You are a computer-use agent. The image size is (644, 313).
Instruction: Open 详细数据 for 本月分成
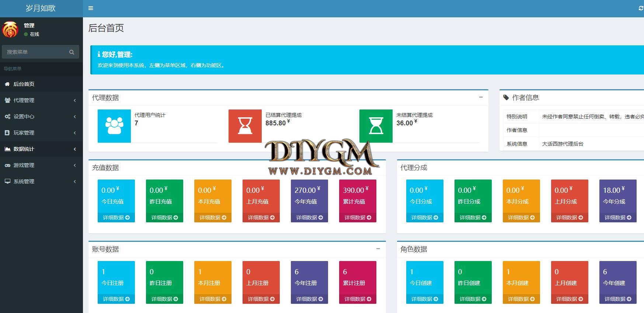pos(521,218)
